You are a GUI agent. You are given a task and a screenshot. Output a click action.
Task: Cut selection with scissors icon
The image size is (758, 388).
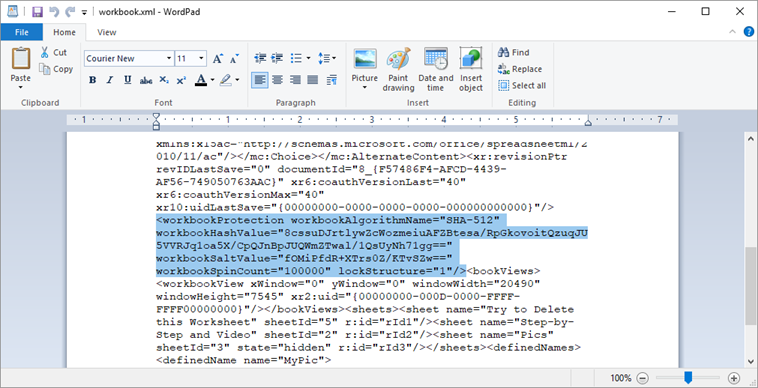pyautogui.click(x=44, y=52)
